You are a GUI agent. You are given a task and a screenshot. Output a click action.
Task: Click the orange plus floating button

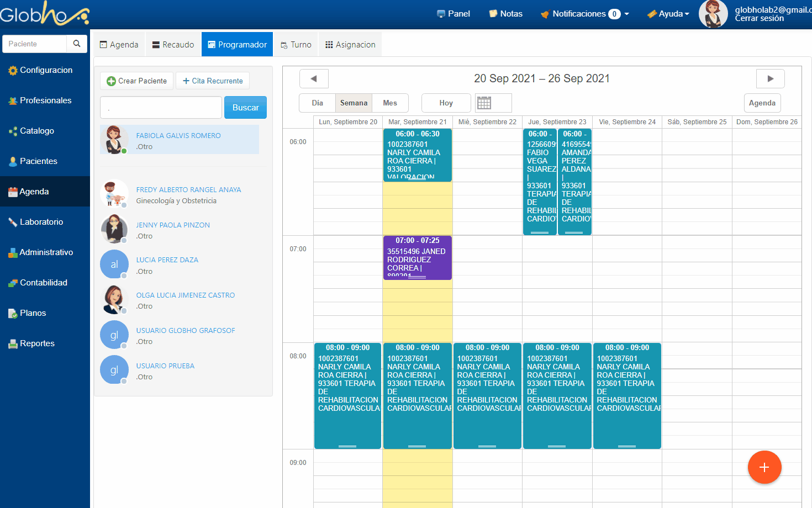coord(764,467)
